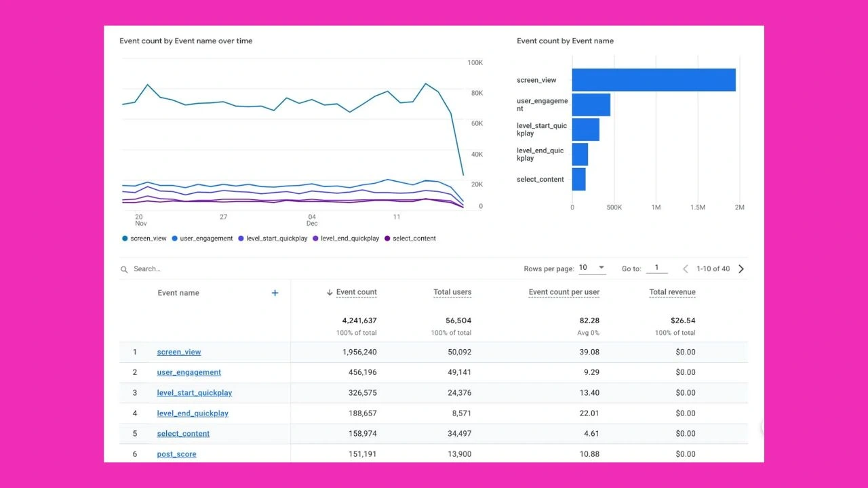Click the 34,497 total users cell

point(460,434)
